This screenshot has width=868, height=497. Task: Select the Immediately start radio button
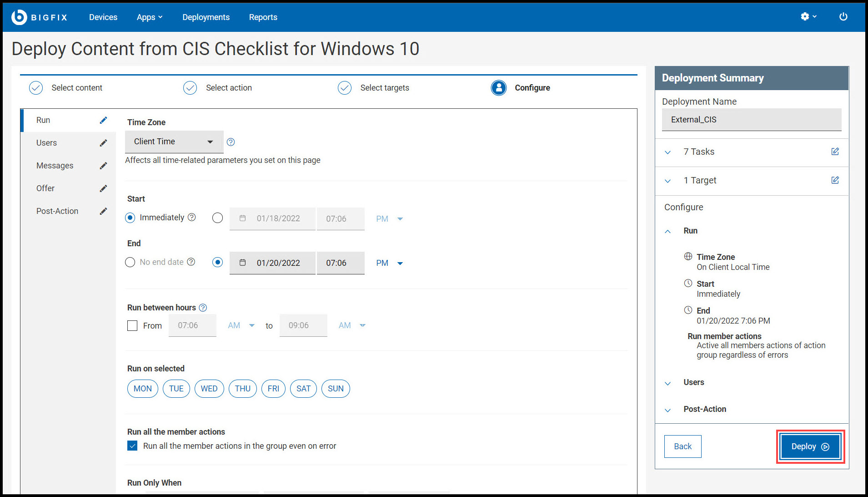tap(130, 218)
